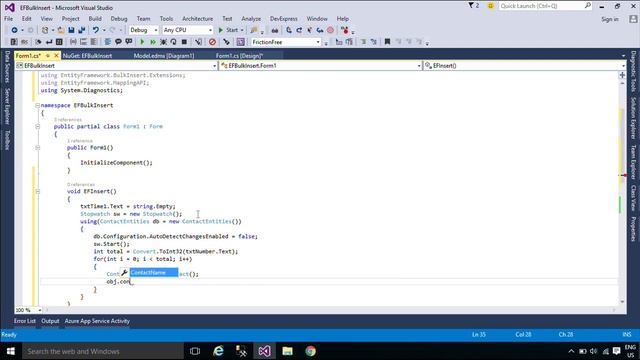Close the Form1.cs tab

click(56, 56)
